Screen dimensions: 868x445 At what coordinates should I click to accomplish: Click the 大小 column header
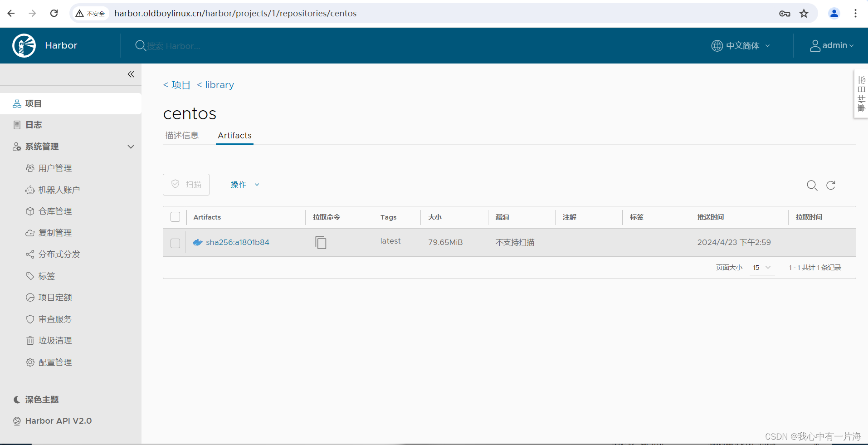pos(435,217)
